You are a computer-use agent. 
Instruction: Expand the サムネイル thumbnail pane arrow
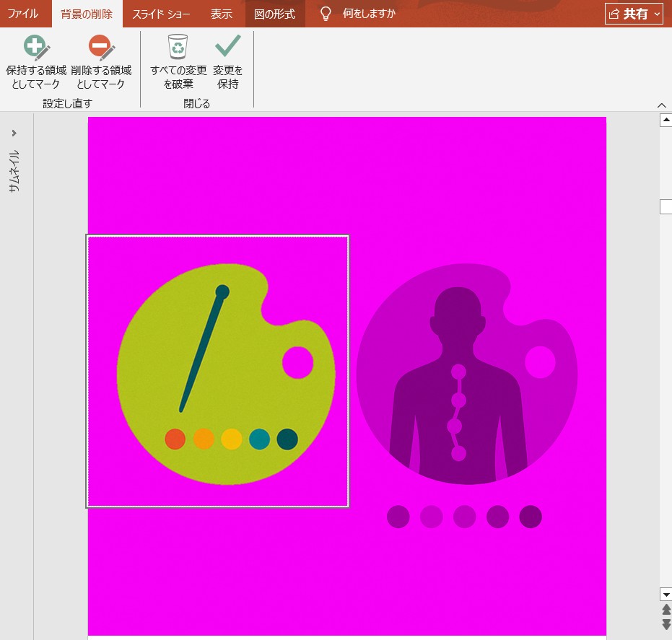pos(14,133)
